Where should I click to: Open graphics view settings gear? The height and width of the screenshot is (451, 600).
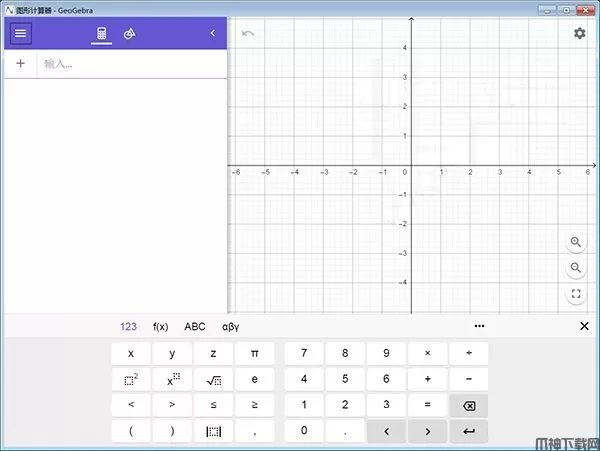coord(579,33)
